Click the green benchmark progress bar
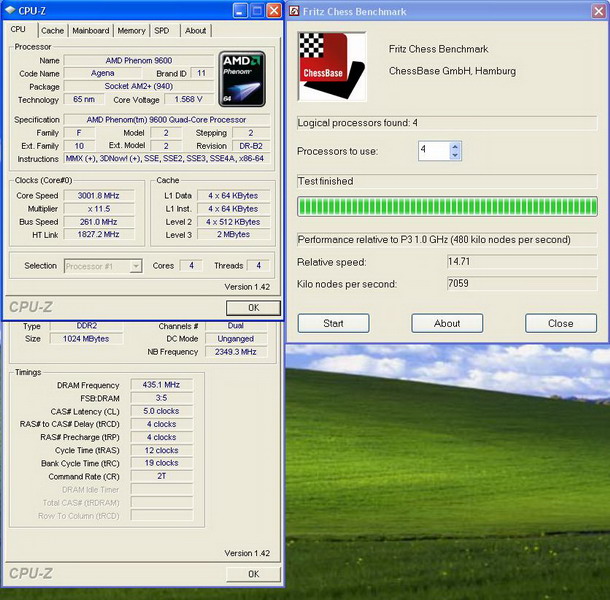Image resolution: width=610 pixels, height=600 pixels. pos(447,206)
